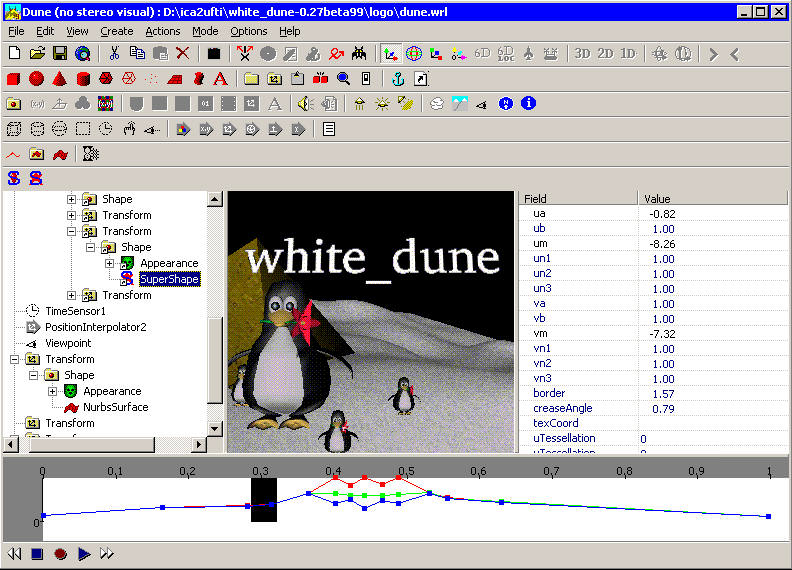Cut the selection with the scissors icon

point(115,53)
